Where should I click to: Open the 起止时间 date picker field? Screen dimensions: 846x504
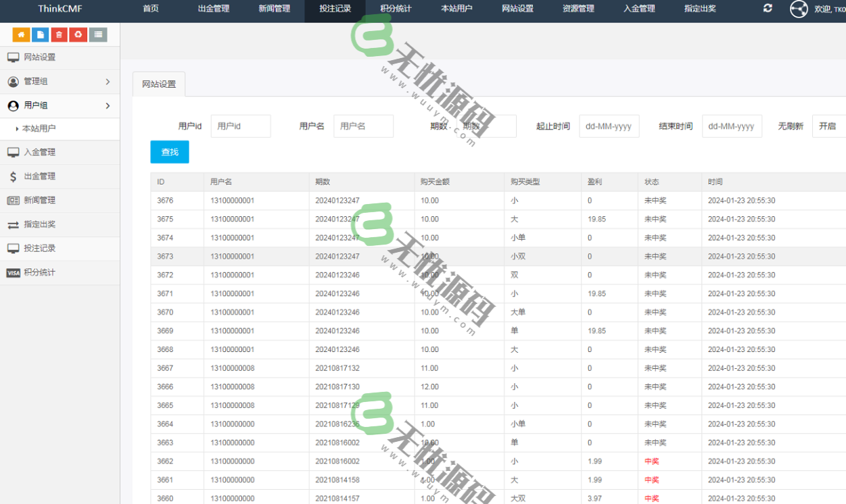coord(607,126)
